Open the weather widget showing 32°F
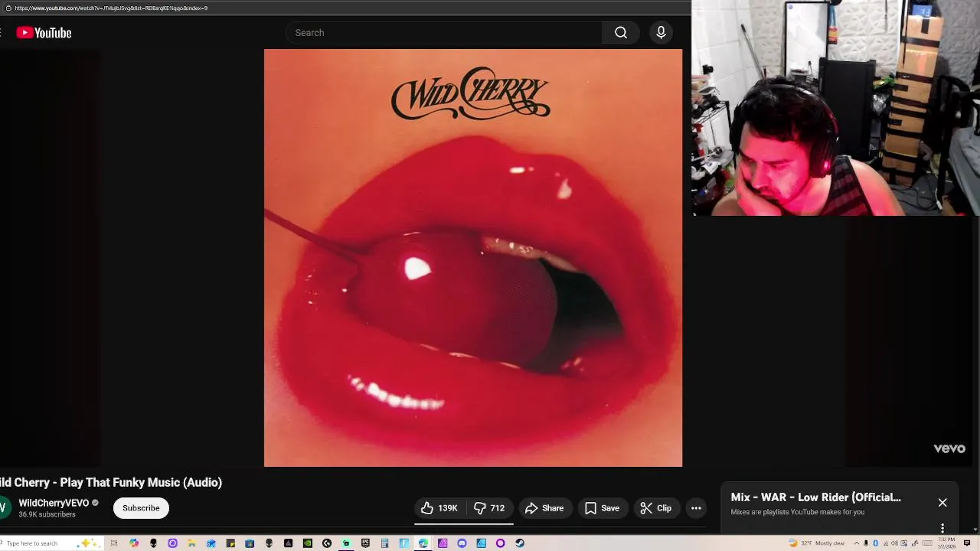This screenshot has height=551, width=980. tap(817, 543)
